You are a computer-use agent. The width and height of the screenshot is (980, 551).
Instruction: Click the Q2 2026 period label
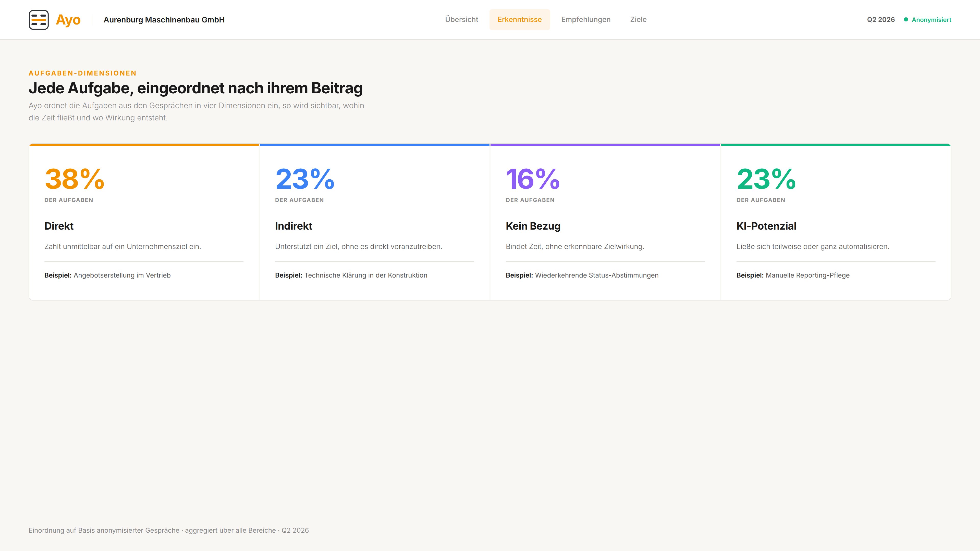pos(881,19)
